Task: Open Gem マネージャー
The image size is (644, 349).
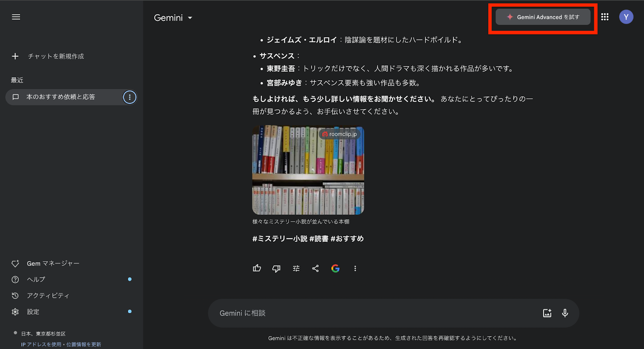Action: coord(53,264)
